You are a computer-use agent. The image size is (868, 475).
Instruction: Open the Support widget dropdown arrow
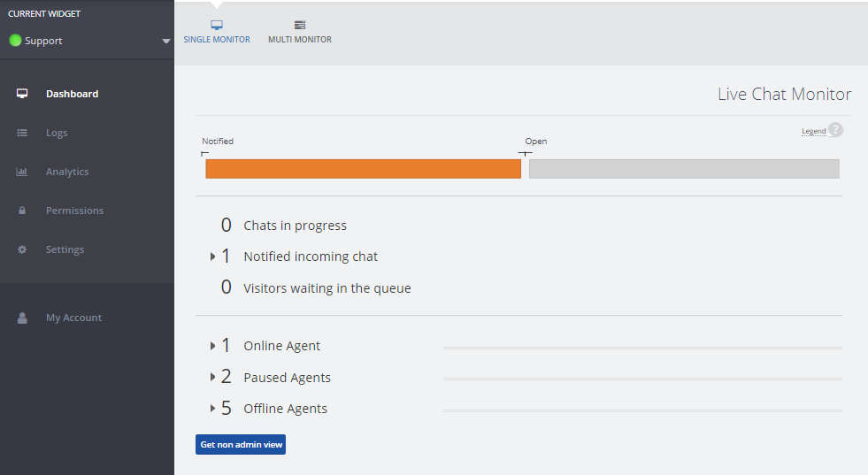pos(165,41)
